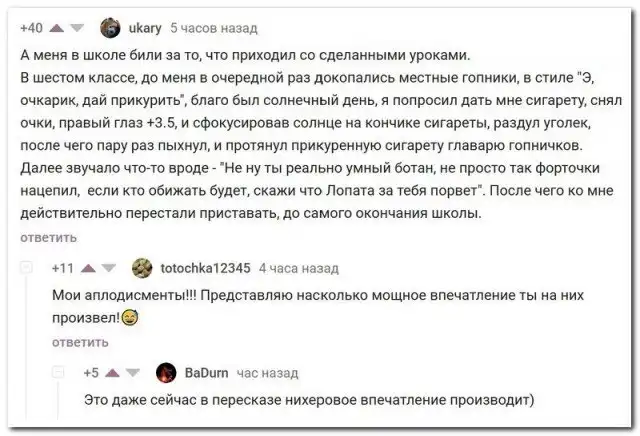Viewport: 640px width, 436px height.
Task: Open totochka12345's user profile link
Action: point(206,268)
